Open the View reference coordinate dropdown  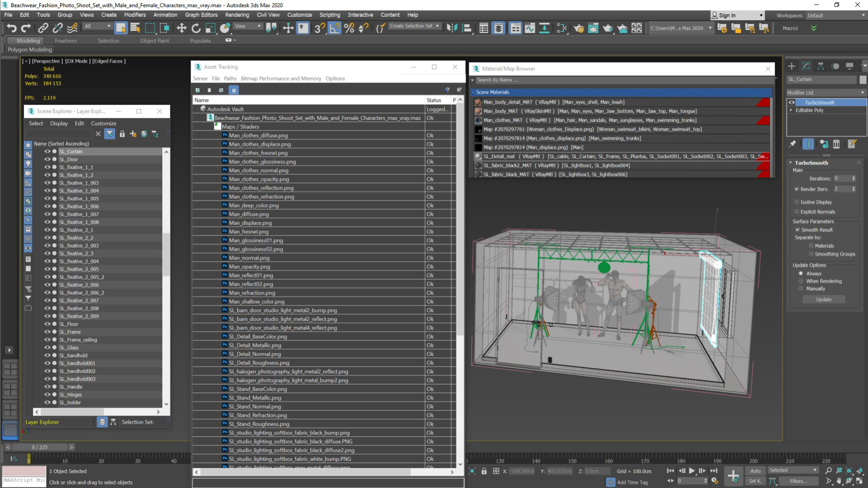248,26
